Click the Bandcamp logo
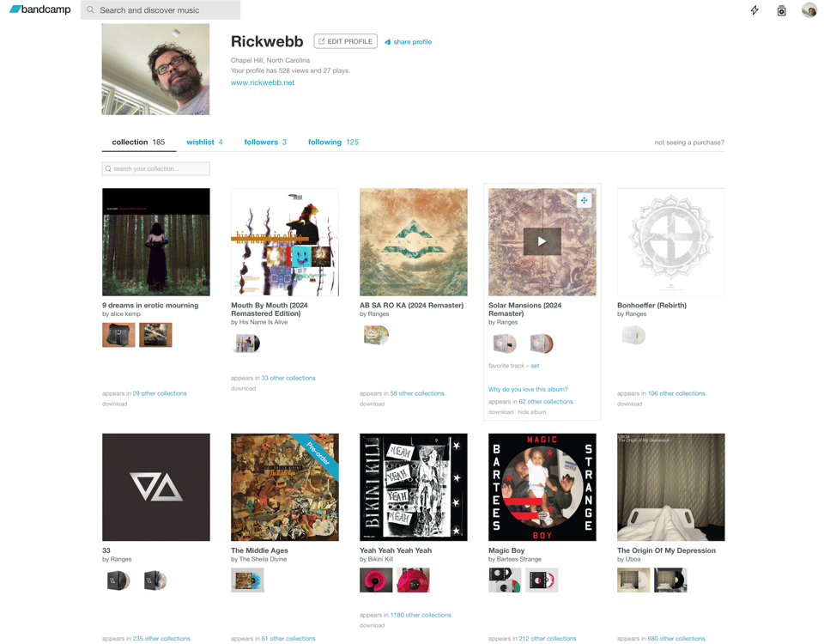Viewport: 824px width, 644px height. (40, 9)
